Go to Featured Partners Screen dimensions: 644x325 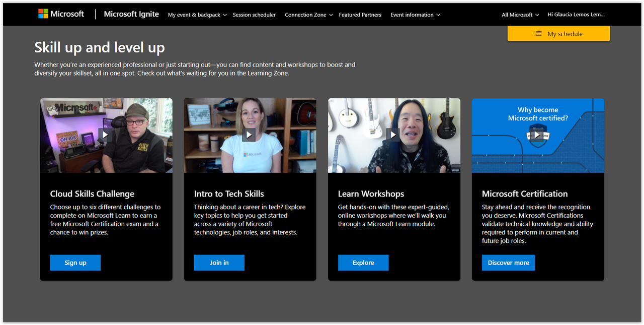point(360,15)
